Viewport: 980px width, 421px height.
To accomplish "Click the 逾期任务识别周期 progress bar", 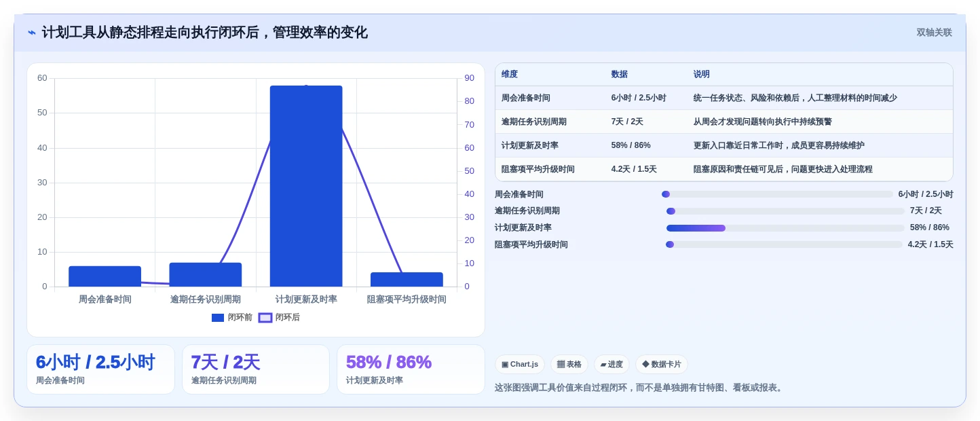I will pyautogui.click(x=785, y=211).
